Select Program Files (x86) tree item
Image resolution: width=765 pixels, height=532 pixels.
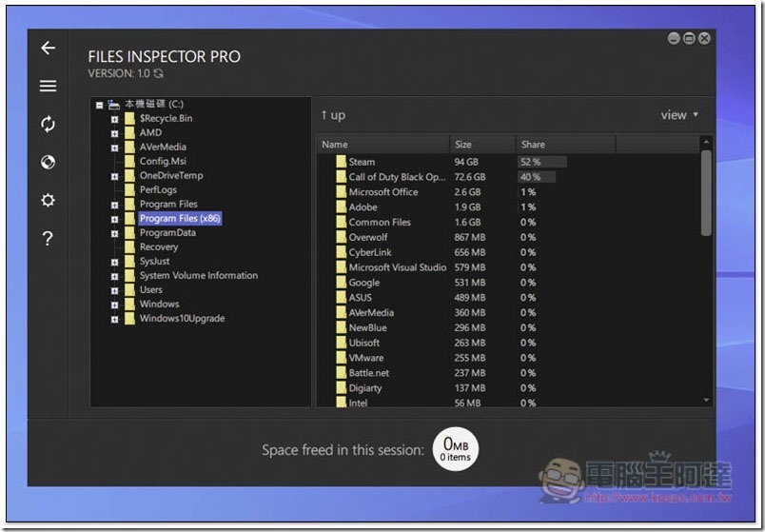tap(180, 218)
